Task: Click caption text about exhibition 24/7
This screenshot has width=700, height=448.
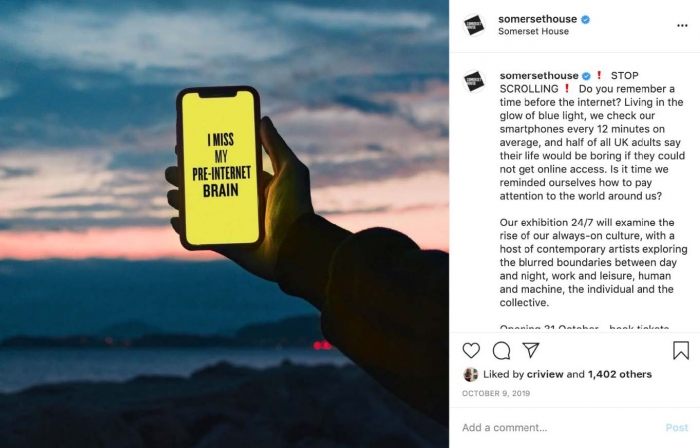Action: coord(593,262)
